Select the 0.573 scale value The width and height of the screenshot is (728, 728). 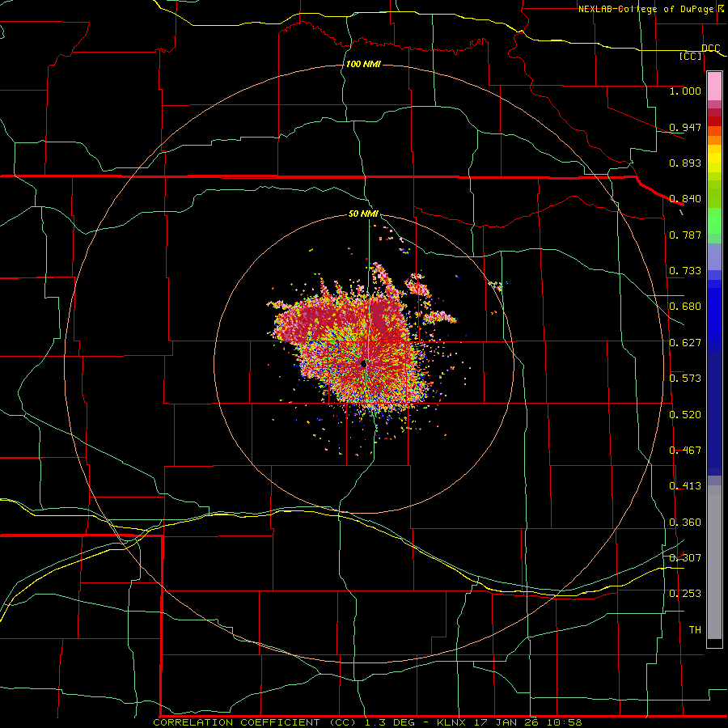tap(685, 379)
